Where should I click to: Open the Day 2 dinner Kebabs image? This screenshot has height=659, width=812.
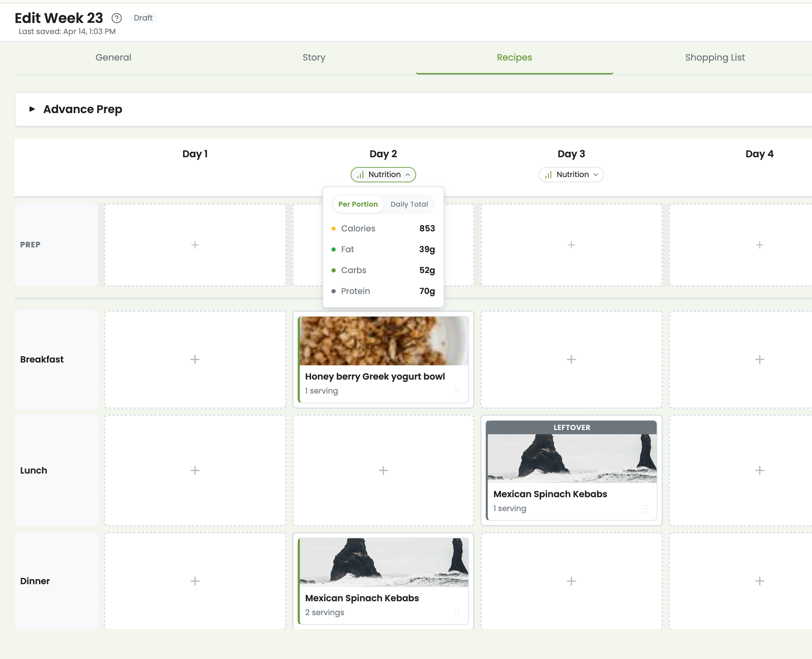pos(384,563)
